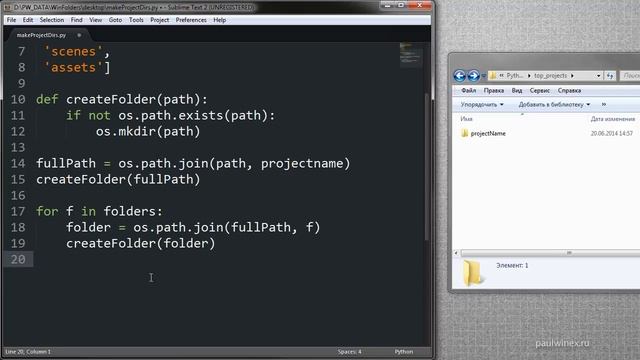Click the Explorer search box
The image size is (640, 360).
630,76
